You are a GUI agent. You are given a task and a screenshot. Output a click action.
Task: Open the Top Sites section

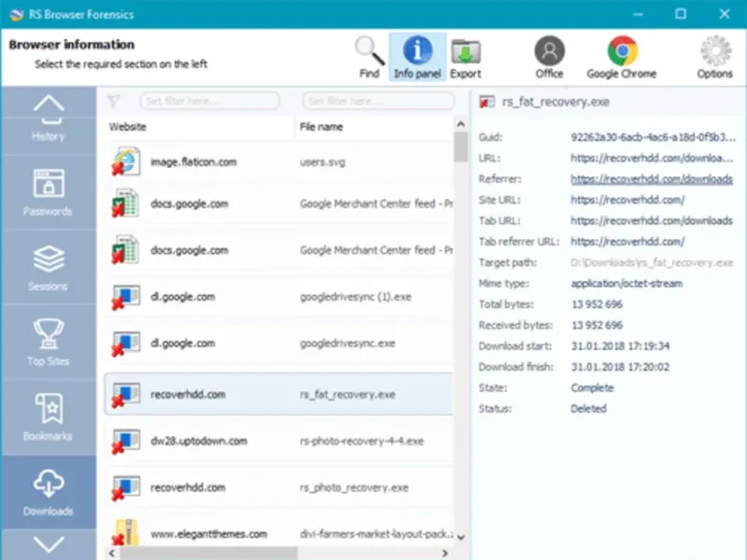(49, 342)
